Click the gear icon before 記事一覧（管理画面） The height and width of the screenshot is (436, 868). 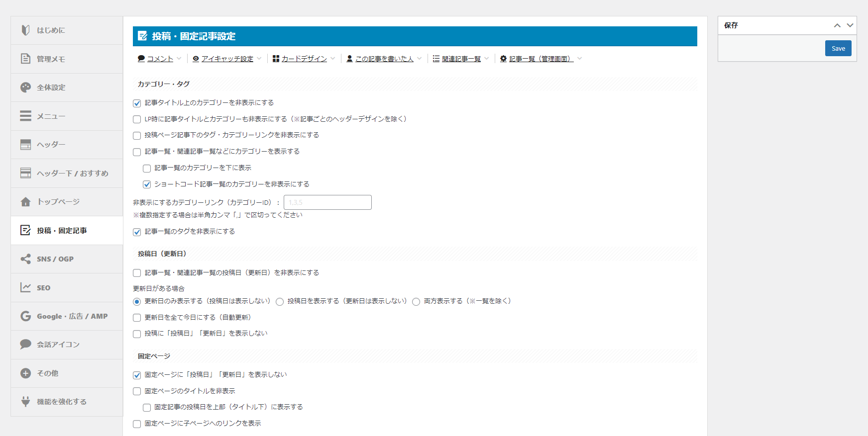pos(504,59)
